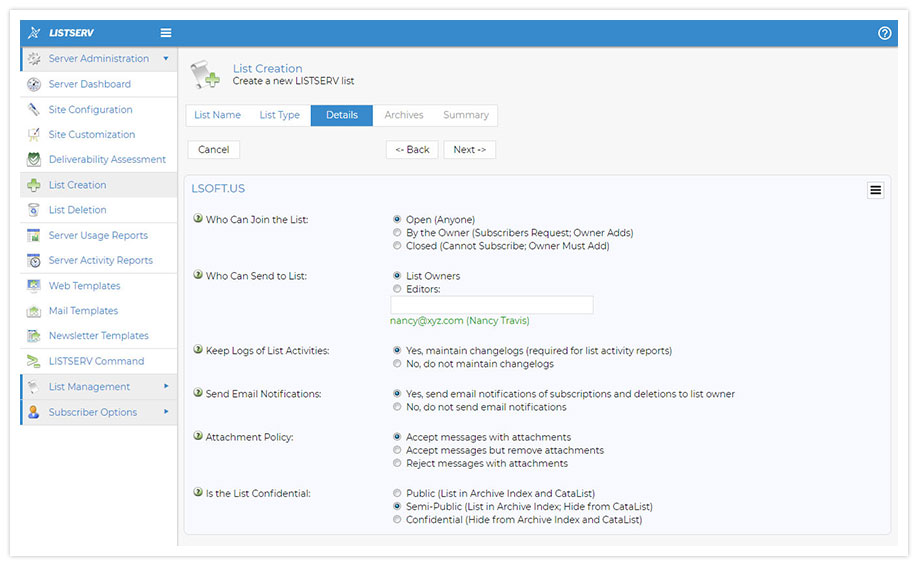
Task: Select Editors radio button
Action: click(397, 289)
